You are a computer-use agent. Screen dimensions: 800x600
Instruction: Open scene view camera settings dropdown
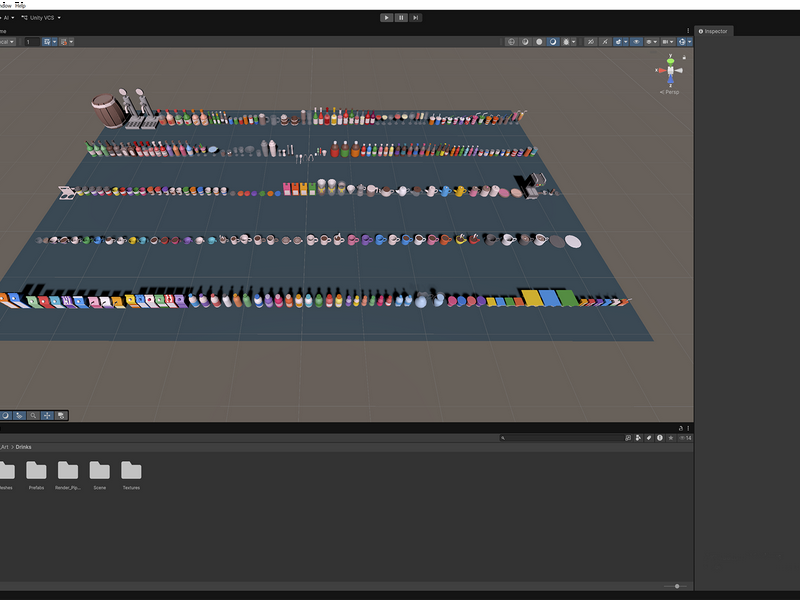point(668,42)
